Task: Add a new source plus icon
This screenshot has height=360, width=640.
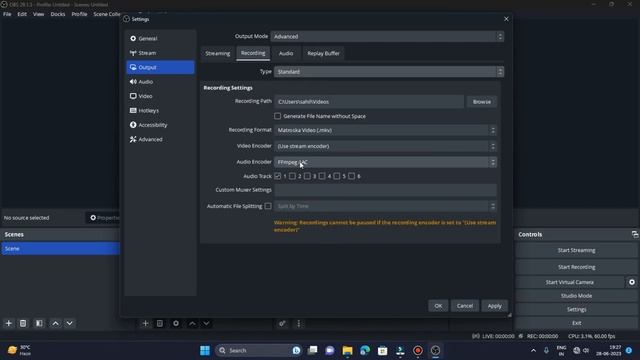Action: [x=145, y=323]
